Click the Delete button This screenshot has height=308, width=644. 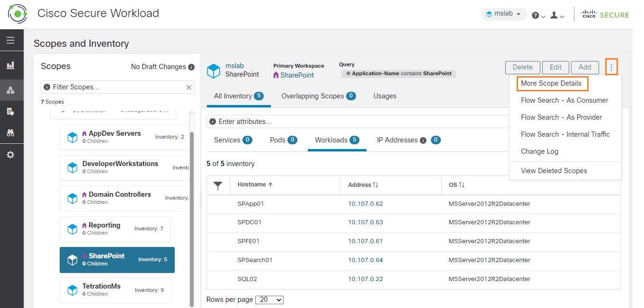point(522,67)
